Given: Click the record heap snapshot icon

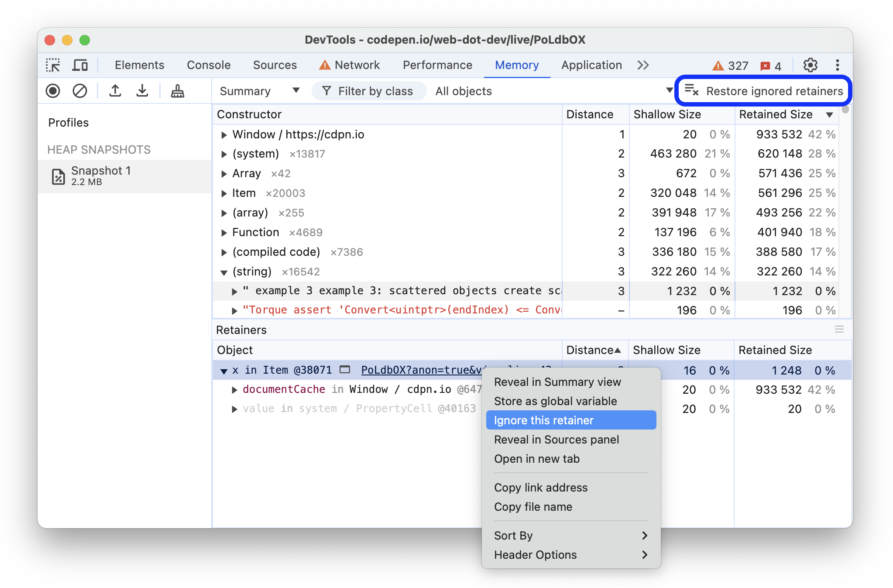Looking at the screenshot, I should (52, 91).
